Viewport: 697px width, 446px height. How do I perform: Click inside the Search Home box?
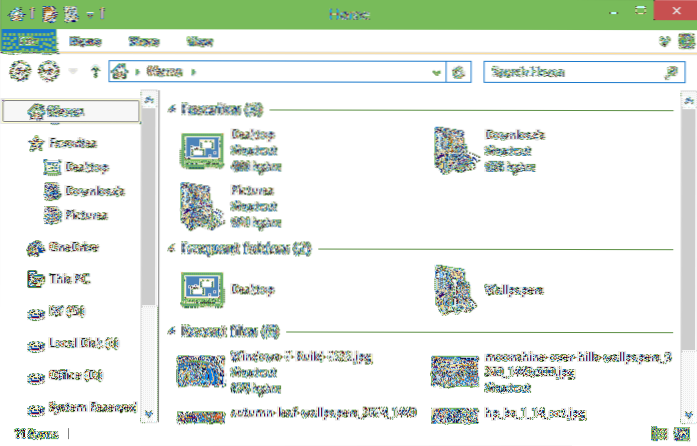point(570,72)
